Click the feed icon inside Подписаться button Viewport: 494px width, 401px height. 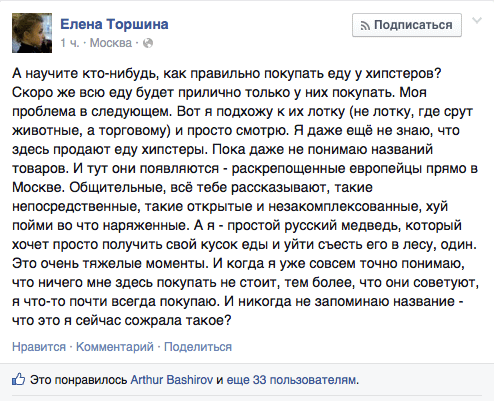(365, 26)
